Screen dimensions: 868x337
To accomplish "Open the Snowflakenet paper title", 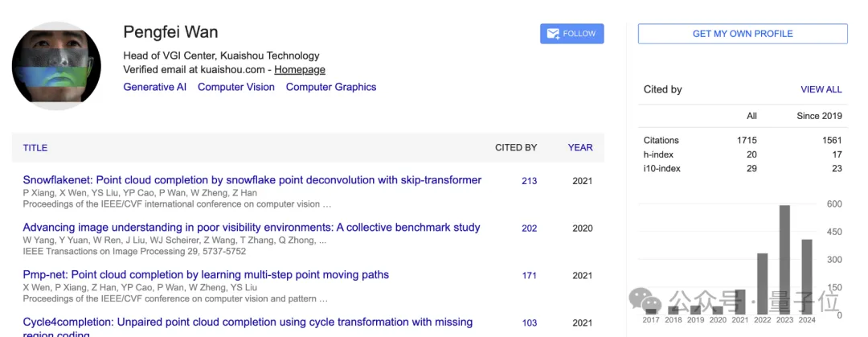I will pyautogui.click(x=252, y=180).
